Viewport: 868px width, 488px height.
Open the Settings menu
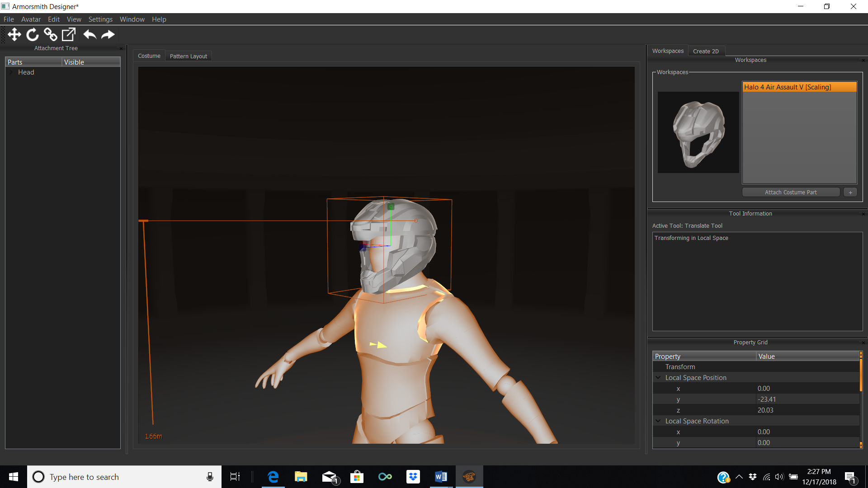click(100, 19)
